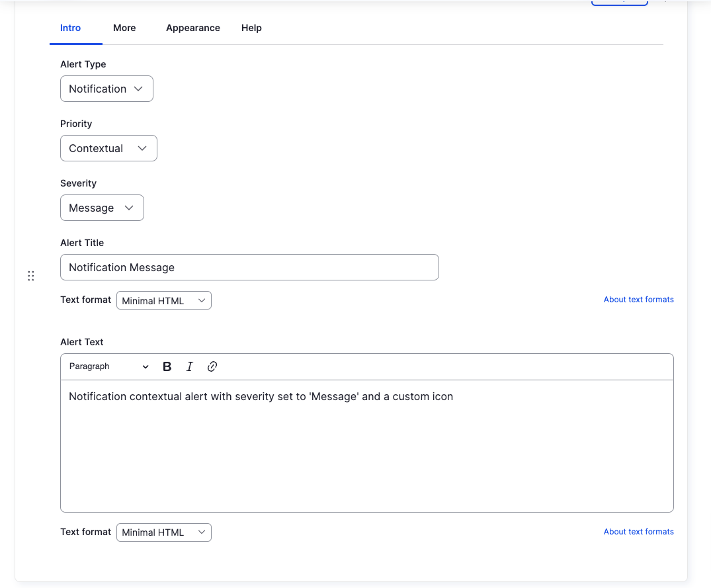Open the upper About text formats link
The height and width of the screenshot is (588, 711).
638,300
